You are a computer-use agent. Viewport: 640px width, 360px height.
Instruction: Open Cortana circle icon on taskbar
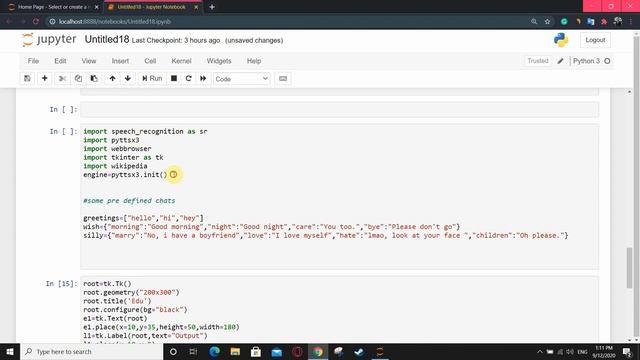point(173,351)
